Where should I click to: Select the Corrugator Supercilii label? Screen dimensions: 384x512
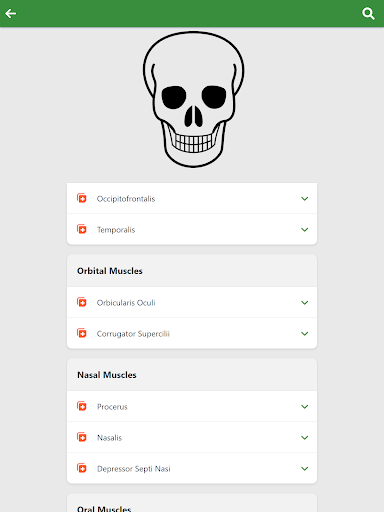(x=133, y=334)
